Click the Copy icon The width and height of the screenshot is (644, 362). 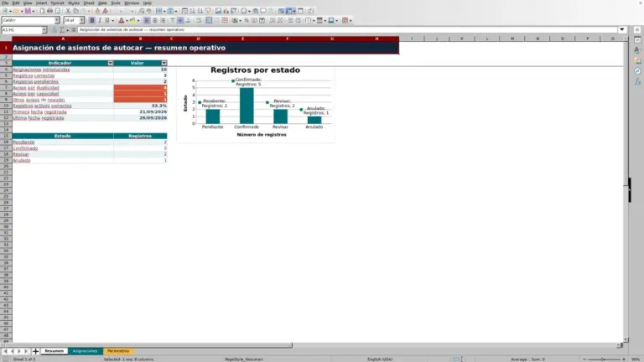[x=75, y=11]
